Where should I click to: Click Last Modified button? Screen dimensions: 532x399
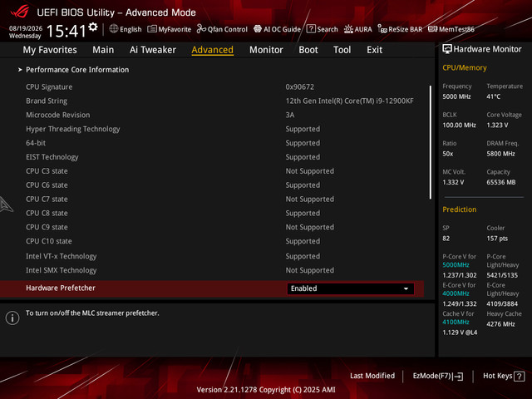pos(372,376)
